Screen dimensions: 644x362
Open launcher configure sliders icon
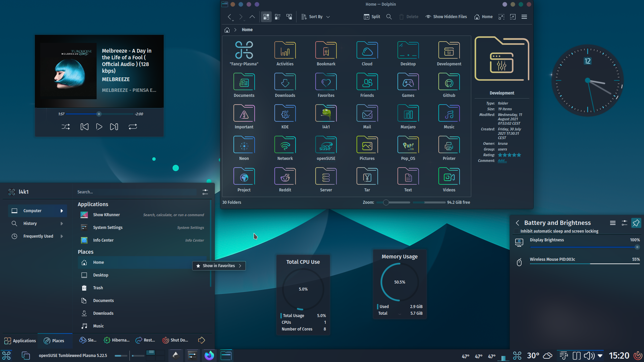[x=205, y=192]
